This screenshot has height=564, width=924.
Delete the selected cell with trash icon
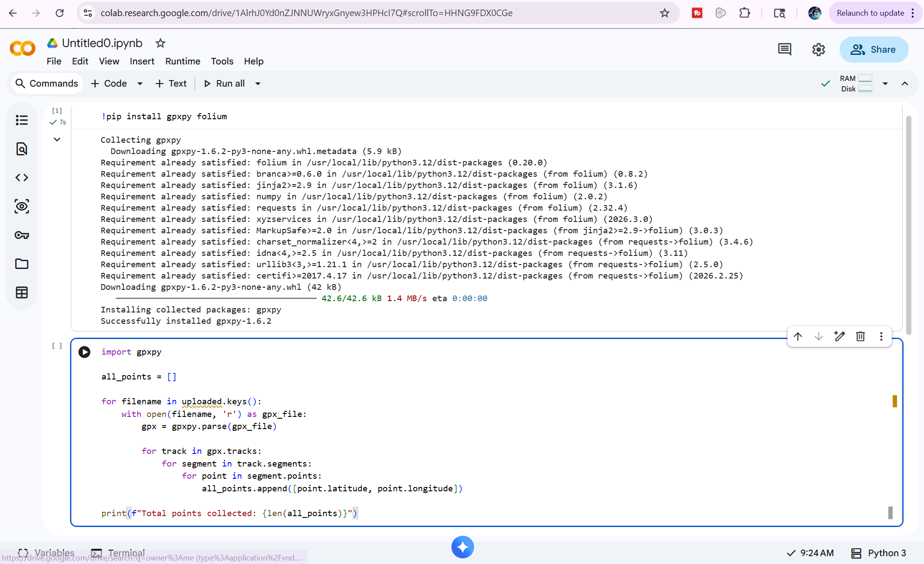point(860,336)
